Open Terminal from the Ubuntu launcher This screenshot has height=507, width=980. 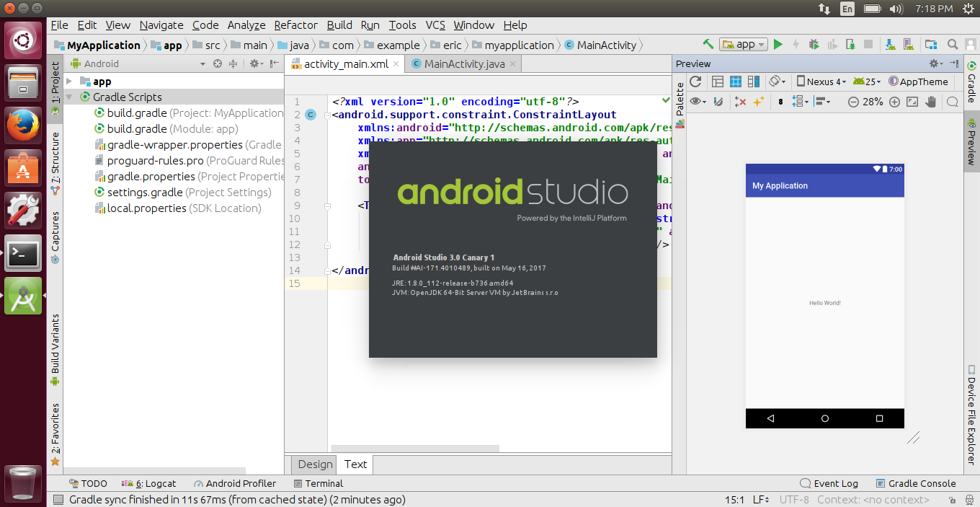point(23,253)
